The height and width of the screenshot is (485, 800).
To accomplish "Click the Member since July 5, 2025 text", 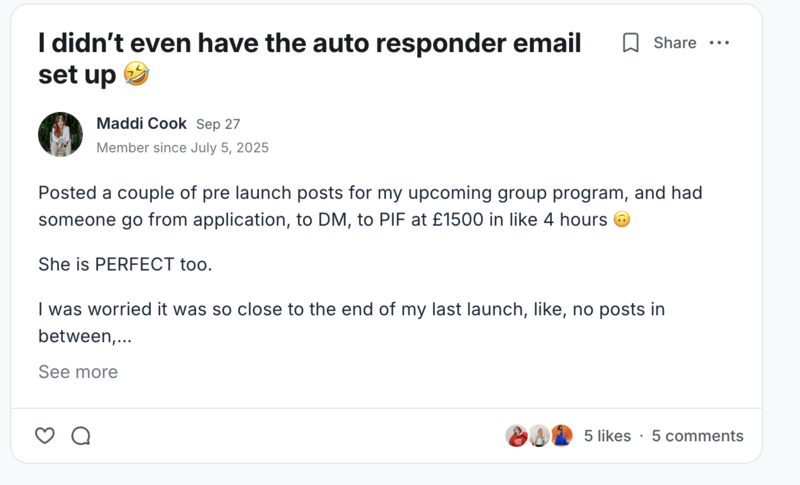I will point(182,148).
